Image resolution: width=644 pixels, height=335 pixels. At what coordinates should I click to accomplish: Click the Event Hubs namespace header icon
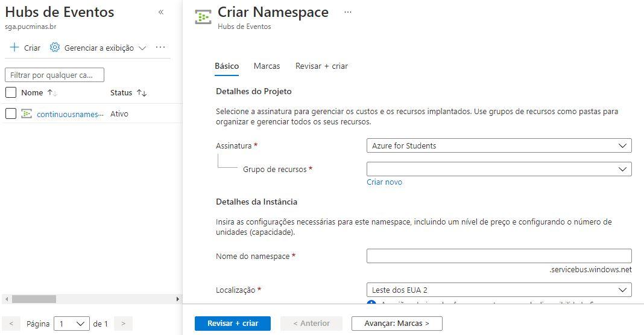point(203,16)
